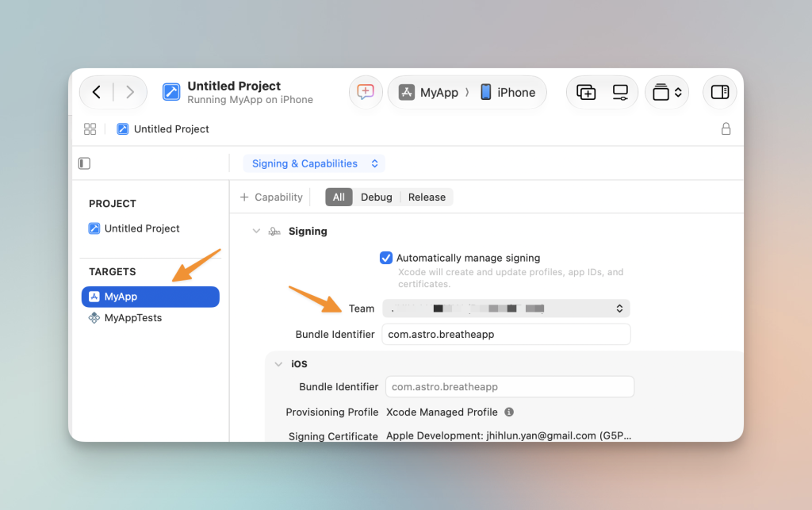Click the Bundle Identifier field above iOS
The width and height of the screenshot is (812, 510).
click(506, 335)
